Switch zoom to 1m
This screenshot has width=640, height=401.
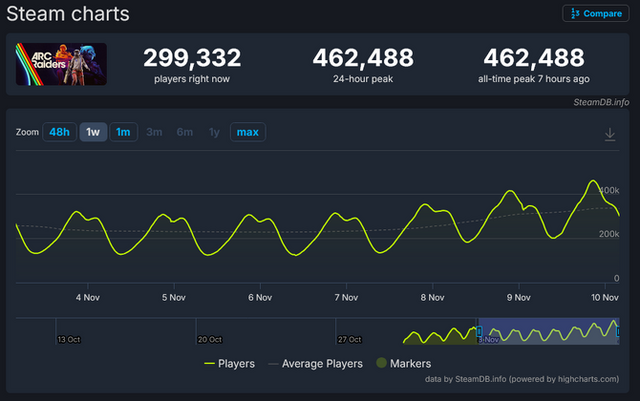pyautogui.click(x=123, y=132)
